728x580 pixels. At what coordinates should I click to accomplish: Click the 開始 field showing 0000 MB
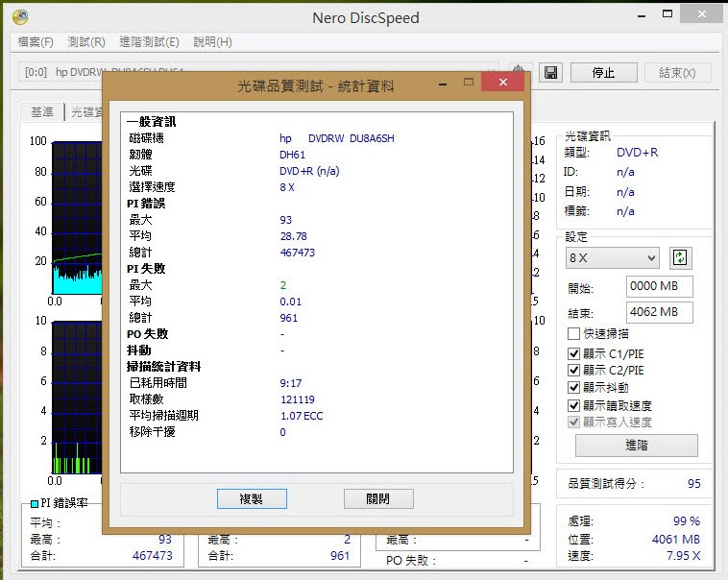(x=659, y=286)
